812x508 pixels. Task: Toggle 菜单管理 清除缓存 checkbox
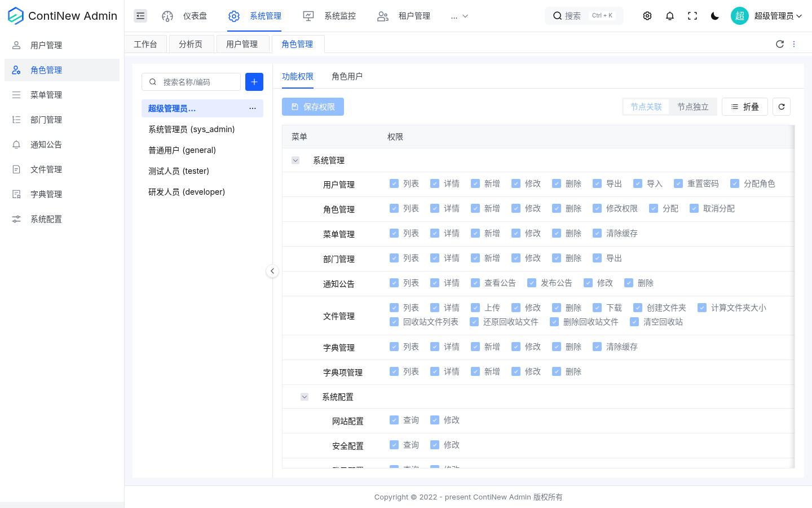pyautogui.click(x=597, y=233)
